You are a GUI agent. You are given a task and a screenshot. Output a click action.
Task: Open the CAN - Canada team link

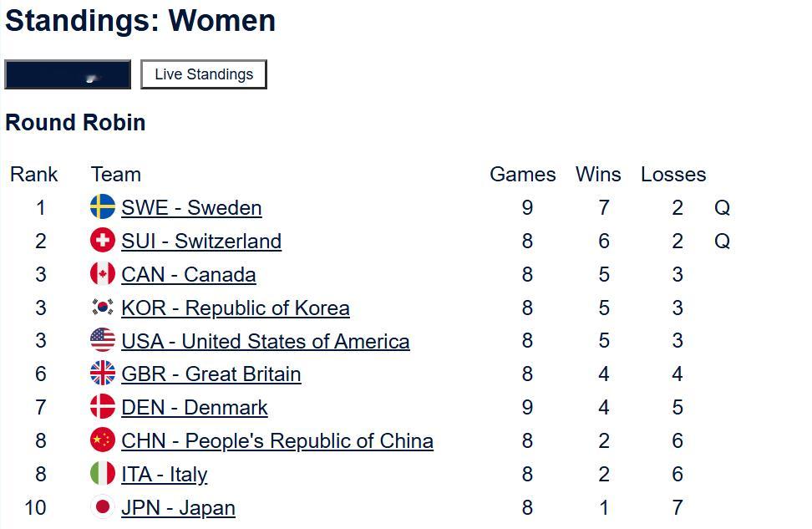point(189,275)
